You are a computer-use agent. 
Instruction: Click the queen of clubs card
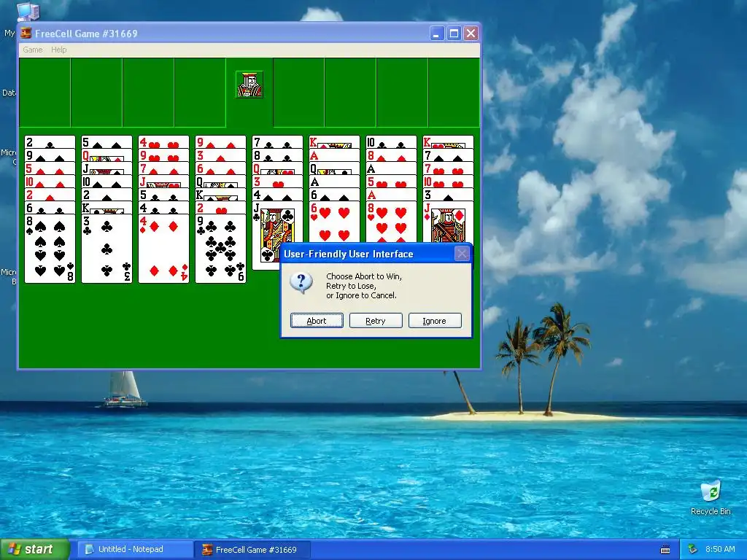pyautogui.click(x=334, y=168)
